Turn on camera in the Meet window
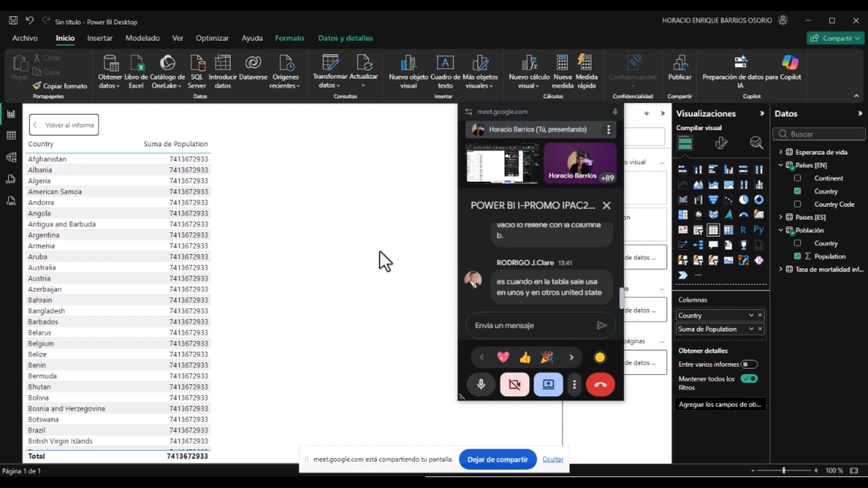 515,384
